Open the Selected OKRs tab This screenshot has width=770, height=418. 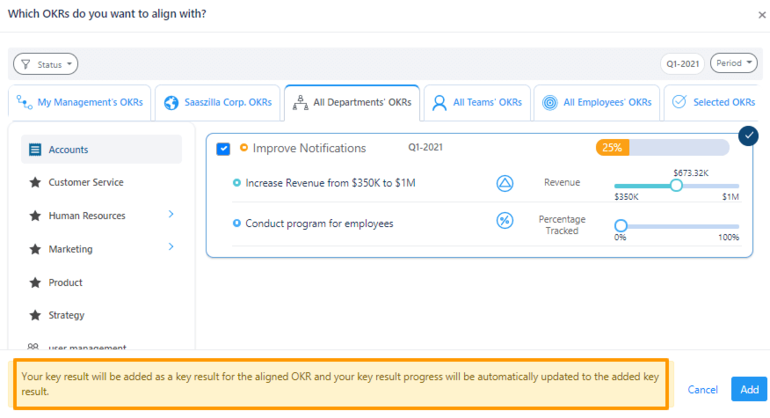pyautogui.click(x=713, y=102)
